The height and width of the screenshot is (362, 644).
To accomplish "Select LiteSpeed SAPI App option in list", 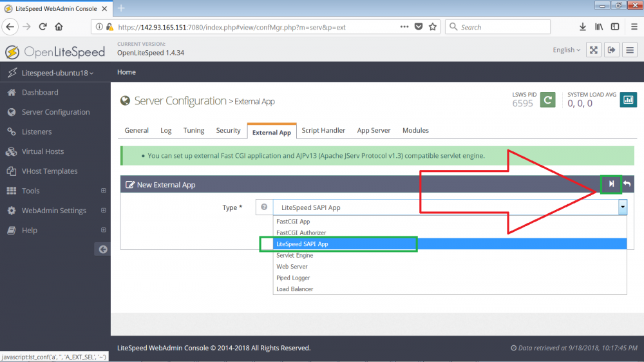I will pos(450,243).
